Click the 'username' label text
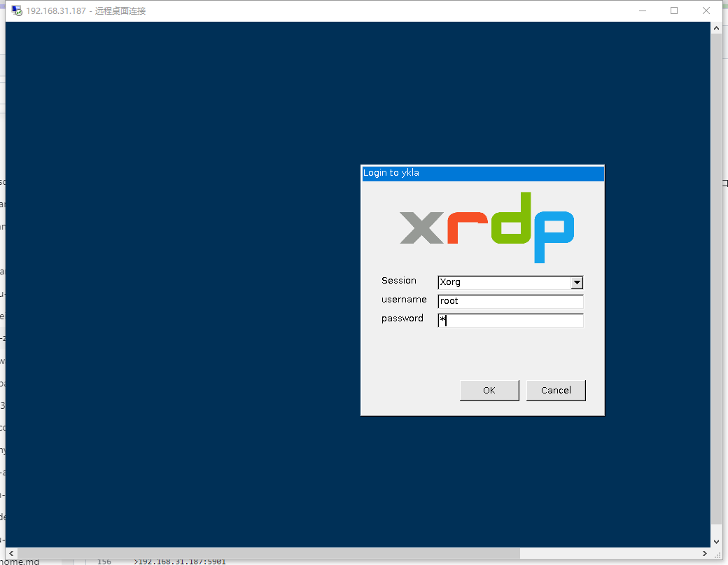Viewport: 728px width, 565px height. point(404,300)
